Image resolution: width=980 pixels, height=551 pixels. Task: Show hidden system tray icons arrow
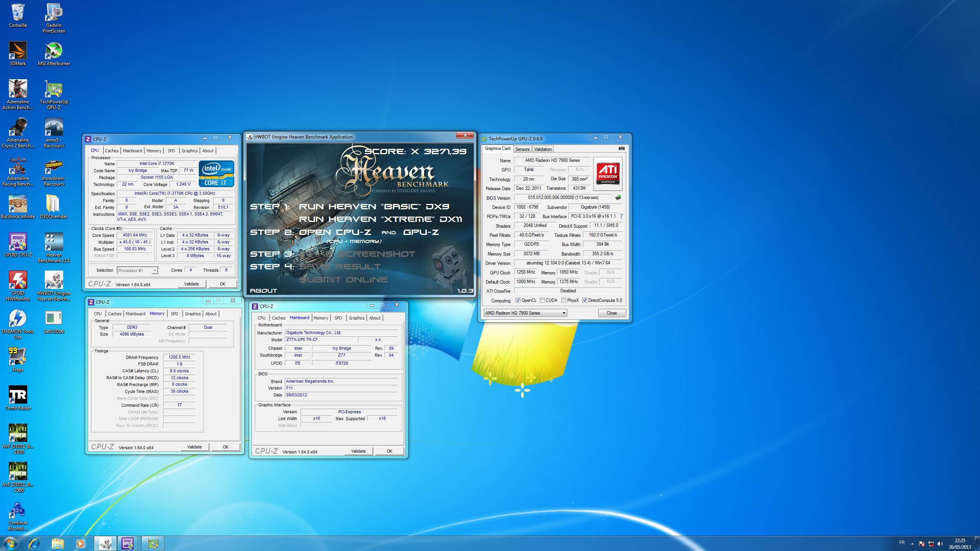click(912, 543)
